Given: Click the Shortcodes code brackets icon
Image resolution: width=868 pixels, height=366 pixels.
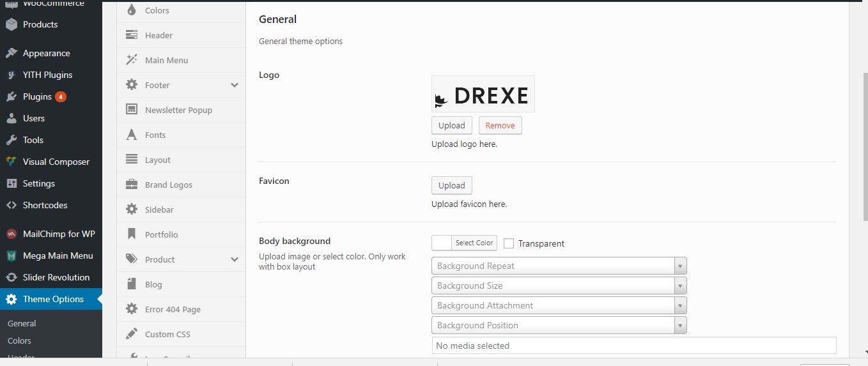Looking at the screenshot, I should [12, 205].
